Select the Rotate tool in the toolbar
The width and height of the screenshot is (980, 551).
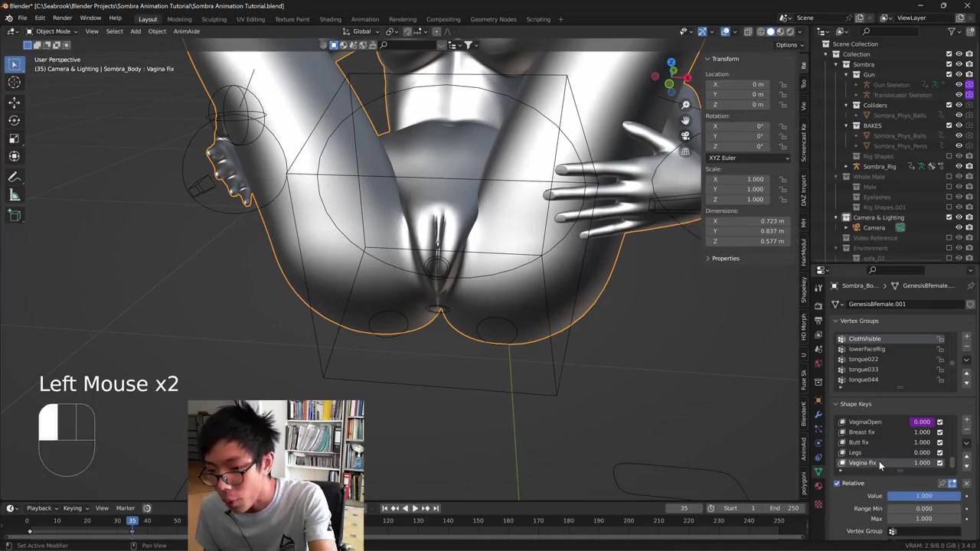[x=14, y=120]
